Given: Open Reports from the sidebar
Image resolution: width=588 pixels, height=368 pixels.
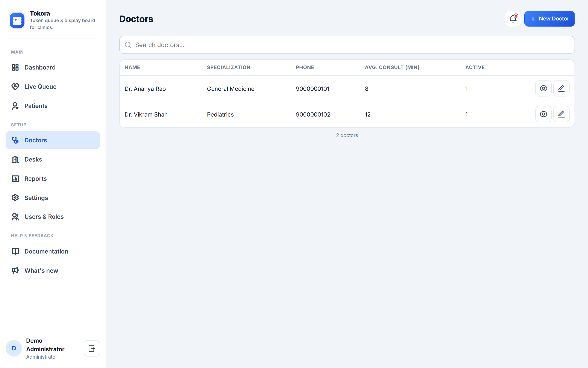Looking at the screenshot, I should pyautogui.click(x=53, y=179).
